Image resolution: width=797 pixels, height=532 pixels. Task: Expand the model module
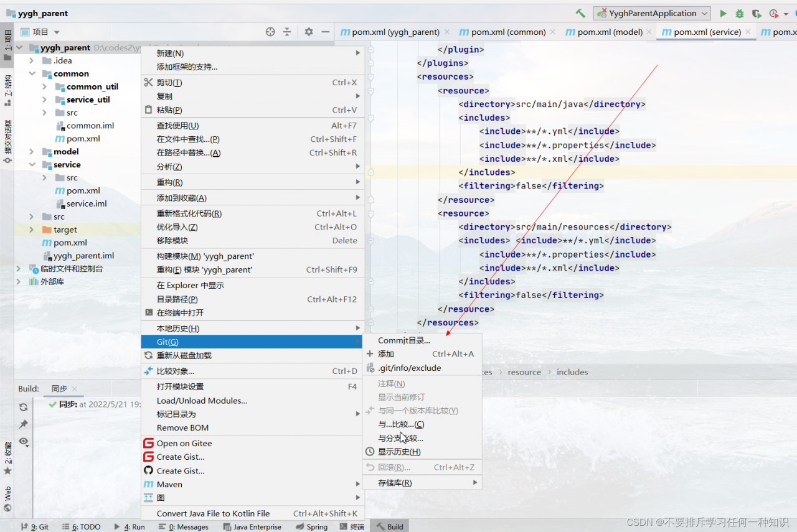[32, 152]
